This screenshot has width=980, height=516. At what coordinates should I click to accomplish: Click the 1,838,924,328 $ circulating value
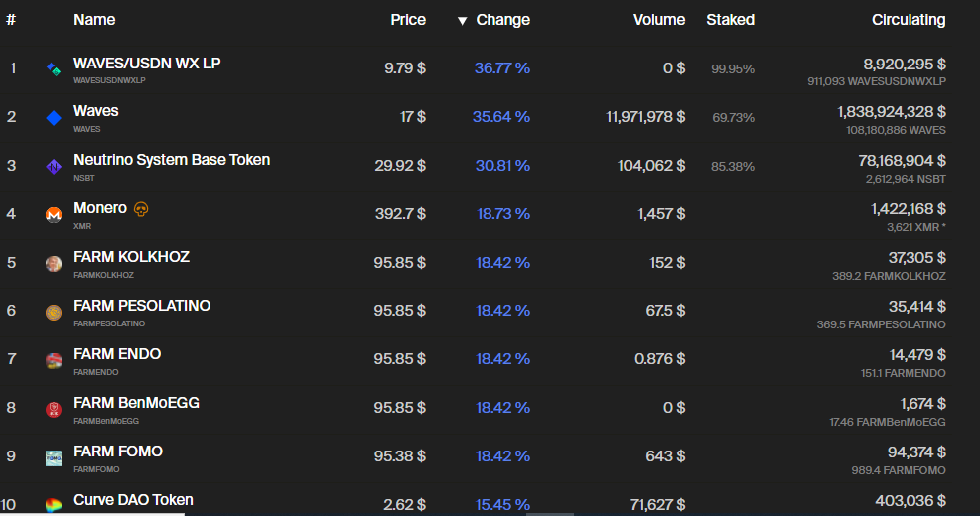click(892, 112)
